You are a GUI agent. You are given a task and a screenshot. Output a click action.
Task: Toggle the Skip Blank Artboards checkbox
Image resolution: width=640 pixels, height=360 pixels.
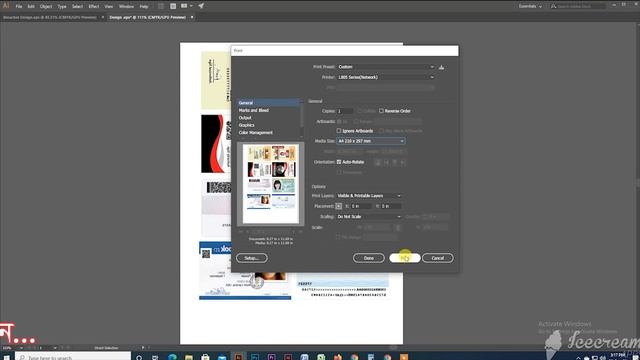(x=381, y=131)
